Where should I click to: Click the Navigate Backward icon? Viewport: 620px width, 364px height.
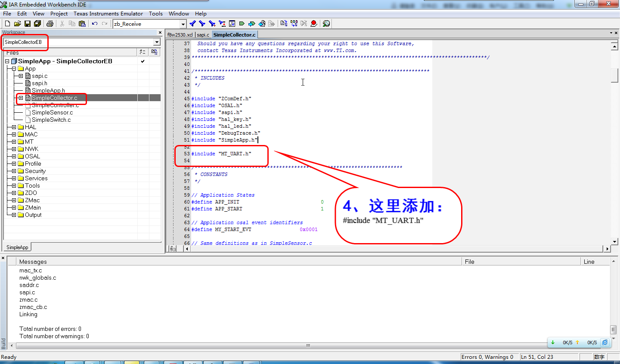262,24
